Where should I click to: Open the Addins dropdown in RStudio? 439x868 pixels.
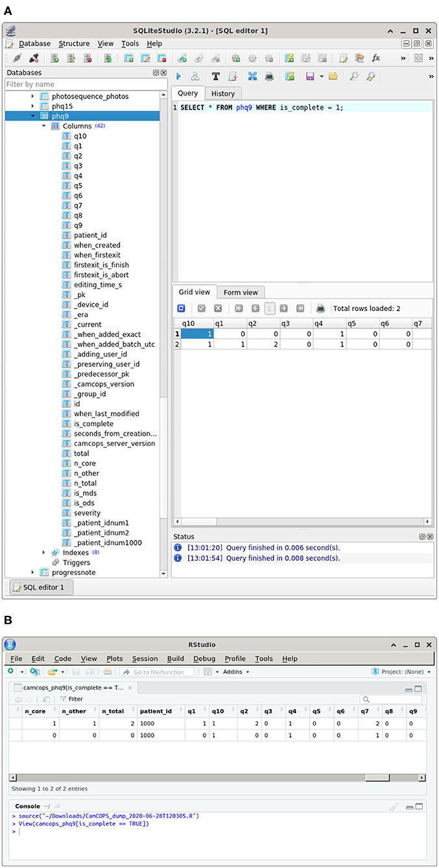click(x=235, y=672)
